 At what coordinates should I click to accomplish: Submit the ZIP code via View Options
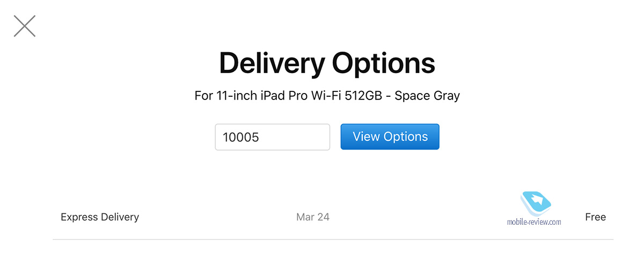(390, 137)
